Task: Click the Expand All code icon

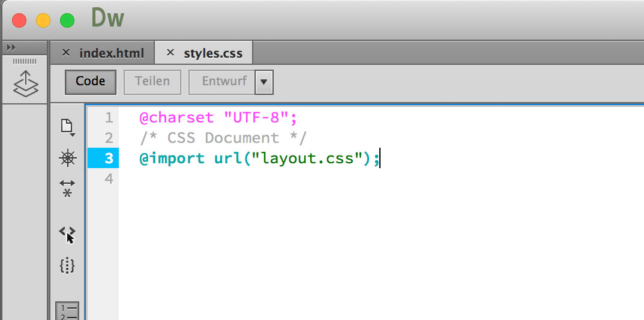Action: click(x=67, y=188)
